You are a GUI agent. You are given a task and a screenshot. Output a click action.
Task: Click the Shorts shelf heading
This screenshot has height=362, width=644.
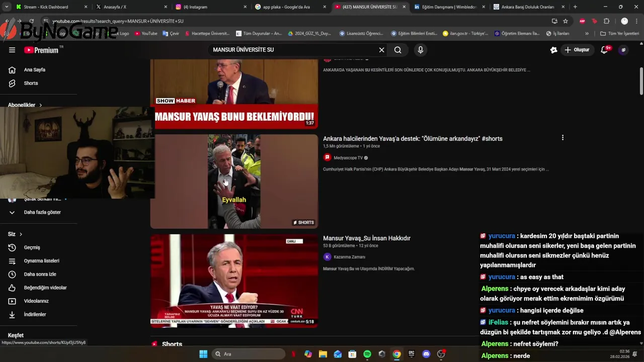click(172, 344)
